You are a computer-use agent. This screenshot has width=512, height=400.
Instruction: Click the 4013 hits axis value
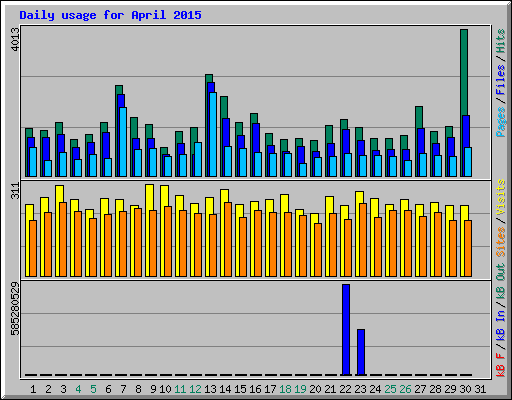click(x=15, y=39)
